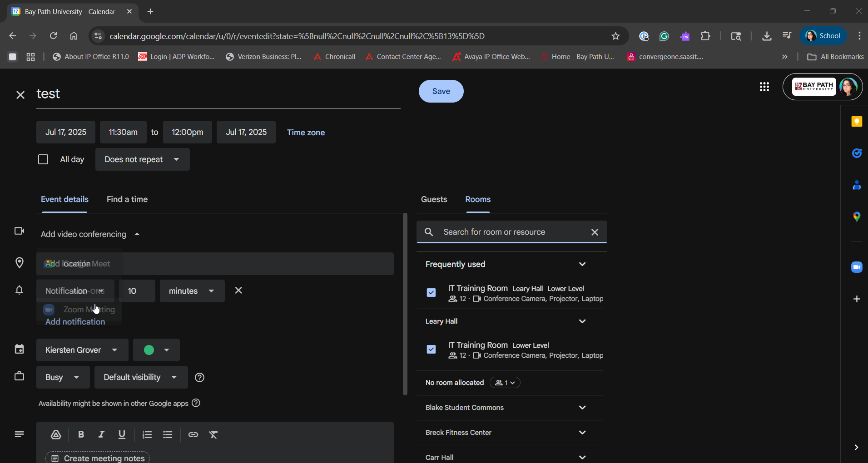Open Google Maps side panel icon

[x=857, y=217]
